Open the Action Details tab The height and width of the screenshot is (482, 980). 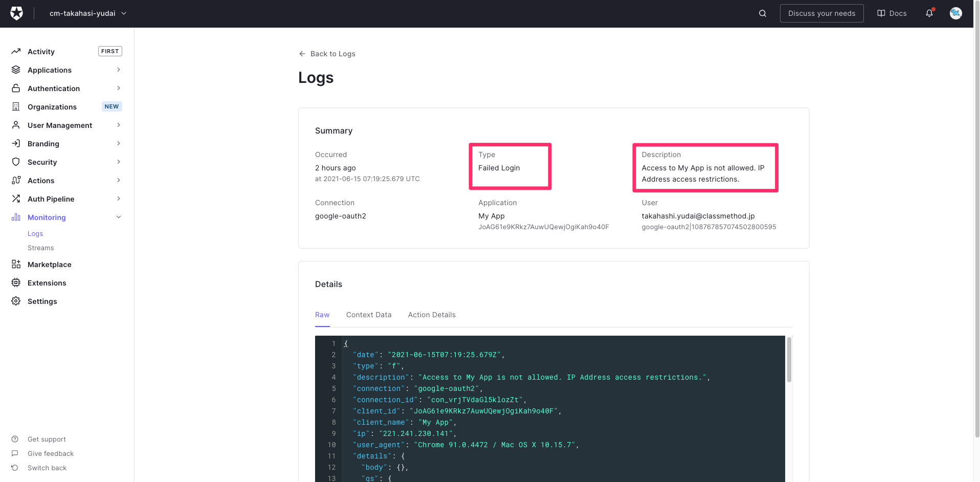point(432,315)
